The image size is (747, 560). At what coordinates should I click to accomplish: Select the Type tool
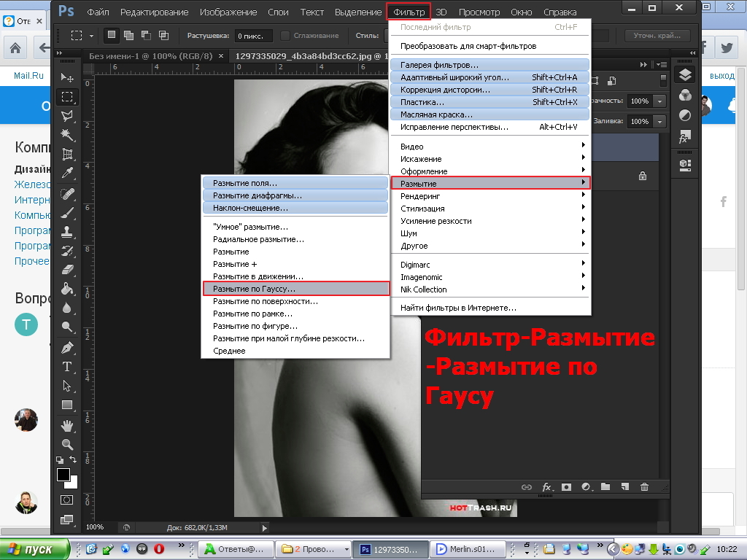(x=67, y=367)
